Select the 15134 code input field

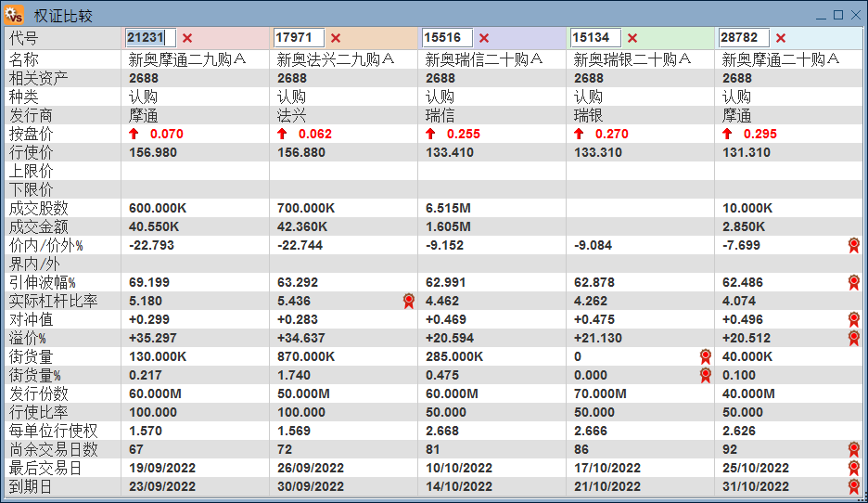click(595, 38)
